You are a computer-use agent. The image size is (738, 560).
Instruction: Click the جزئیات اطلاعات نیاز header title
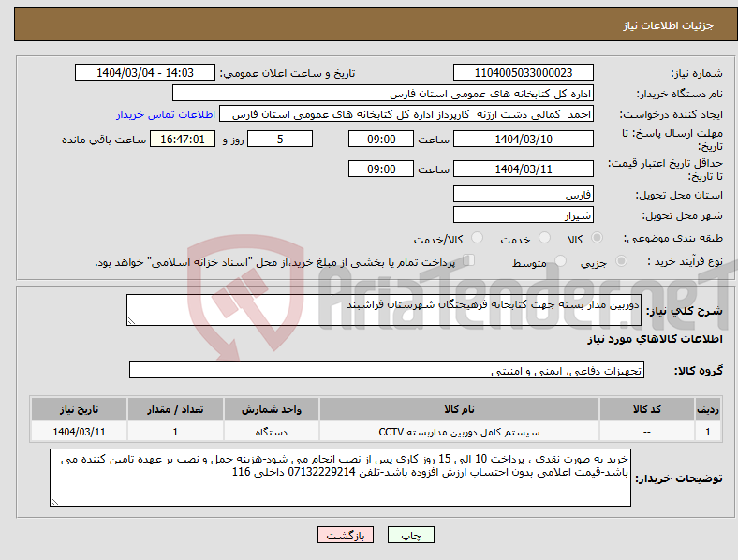point(669,25)
